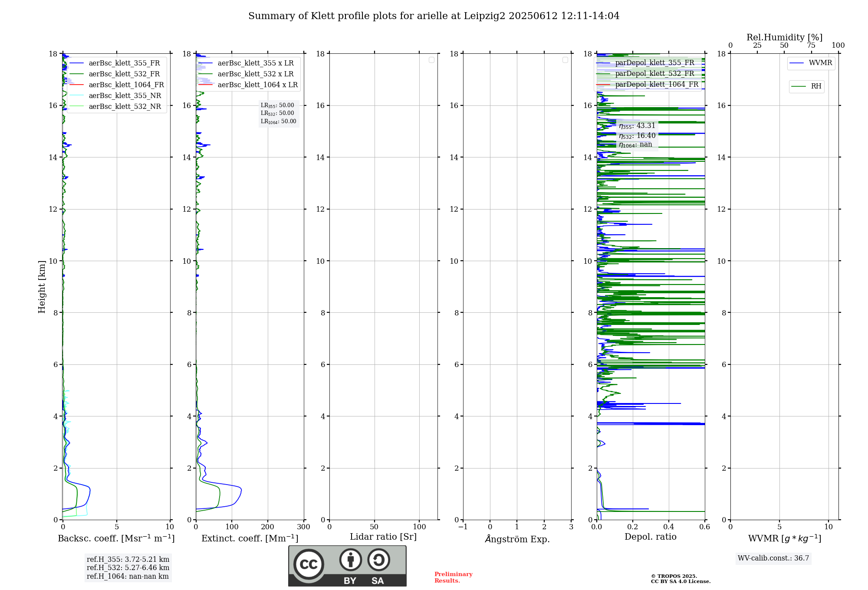This screenshot has height=590, width=868.
Task: Click the red Preliminary Results text
Action: pos(454,577)
